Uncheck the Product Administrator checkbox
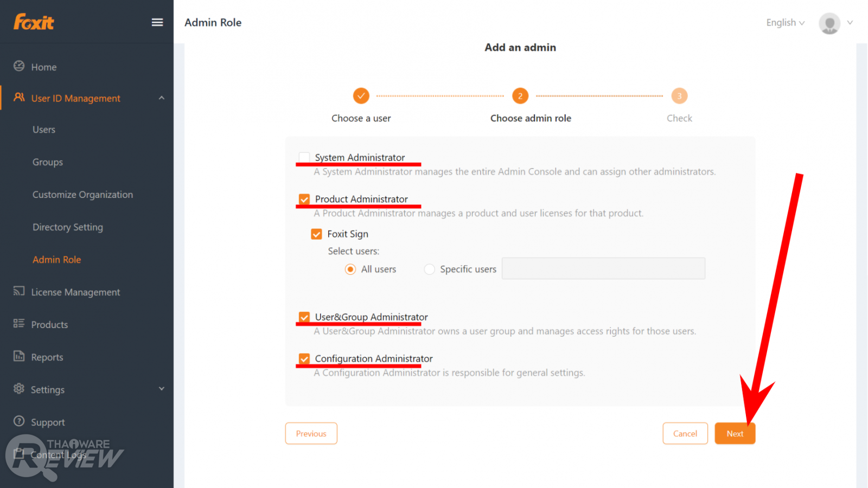This screenshot has width=868, height=488. [x=304, y=199]
